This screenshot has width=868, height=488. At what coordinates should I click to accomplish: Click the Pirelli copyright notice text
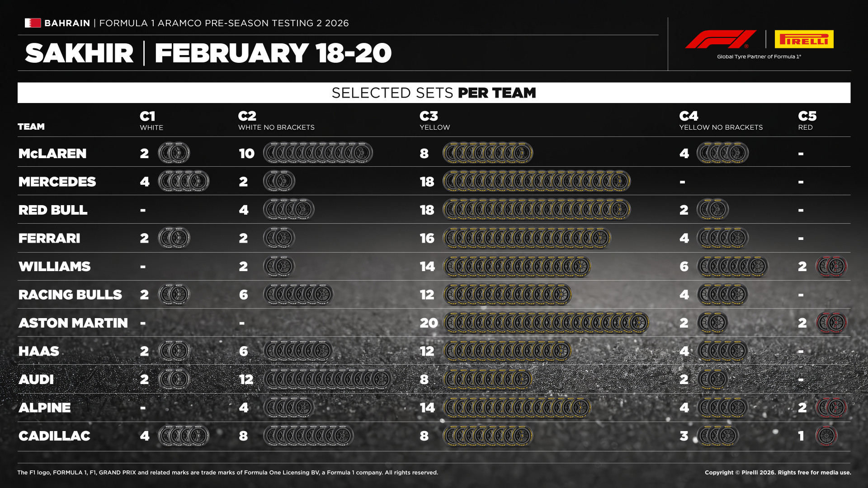[778, 473]
